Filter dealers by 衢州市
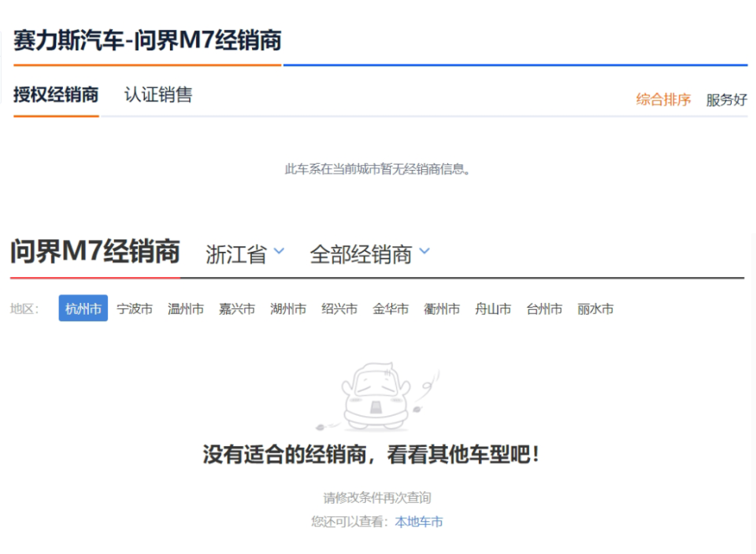 tap(442, 309)
